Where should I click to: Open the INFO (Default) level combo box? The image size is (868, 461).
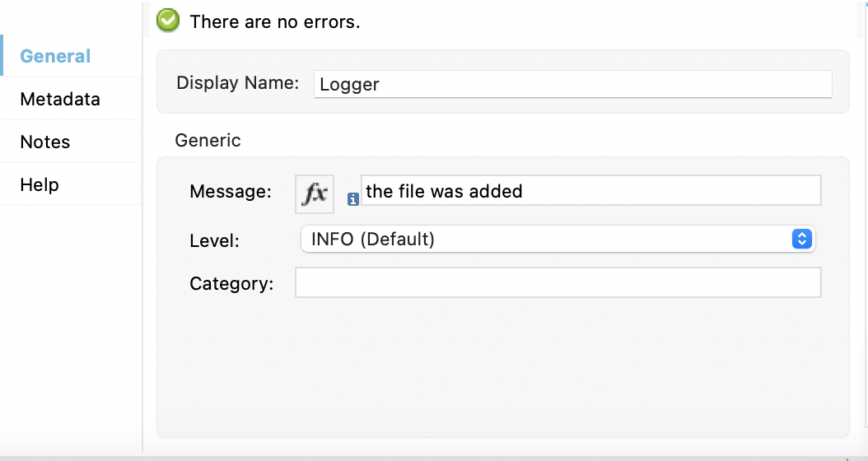(544, 240)
